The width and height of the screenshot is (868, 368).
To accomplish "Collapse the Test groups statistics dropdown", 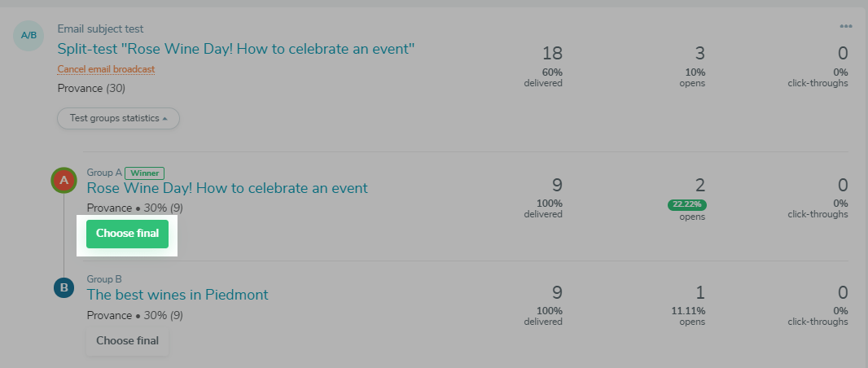I will point(118,118).
